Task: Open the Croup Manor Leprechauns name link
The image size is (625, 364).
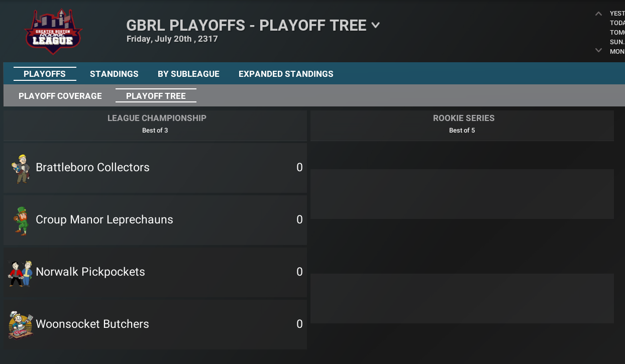Action: [105, 220]
